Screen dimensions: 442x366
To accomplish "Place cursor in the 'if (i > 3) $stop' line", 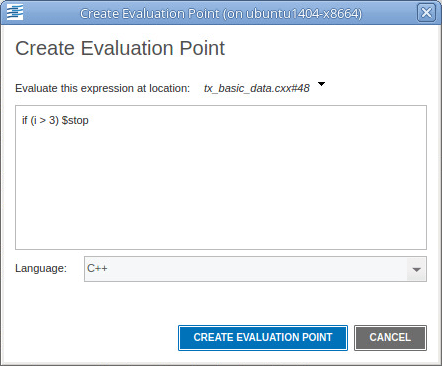I will pos(55,120).
